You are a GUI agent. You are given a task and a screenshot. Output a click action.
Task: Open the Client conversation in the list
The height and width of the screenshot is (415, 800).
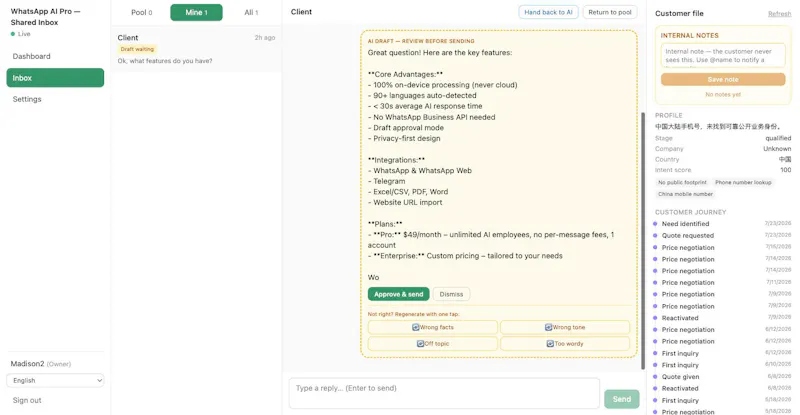pyautogui.click(x=196, y=49)
